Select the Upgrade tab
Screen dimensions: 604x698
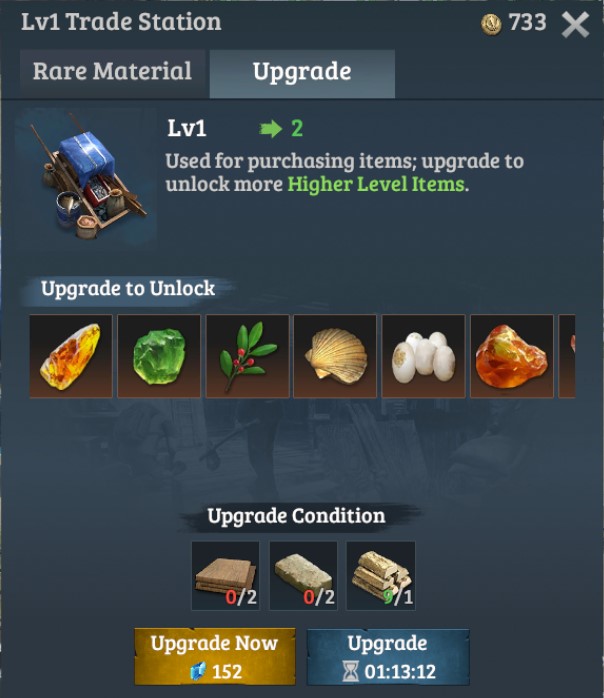(302, 73)
